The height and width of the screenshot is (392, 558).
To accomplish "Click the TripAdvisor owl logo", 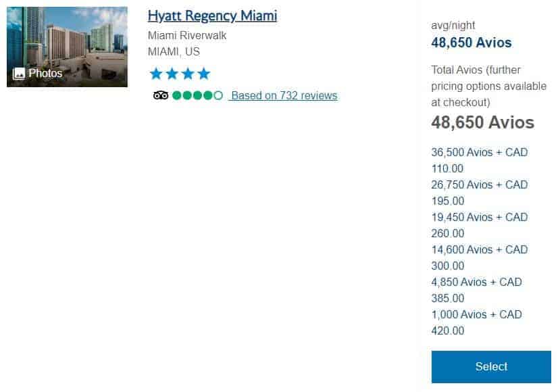I will coord(161,95).
